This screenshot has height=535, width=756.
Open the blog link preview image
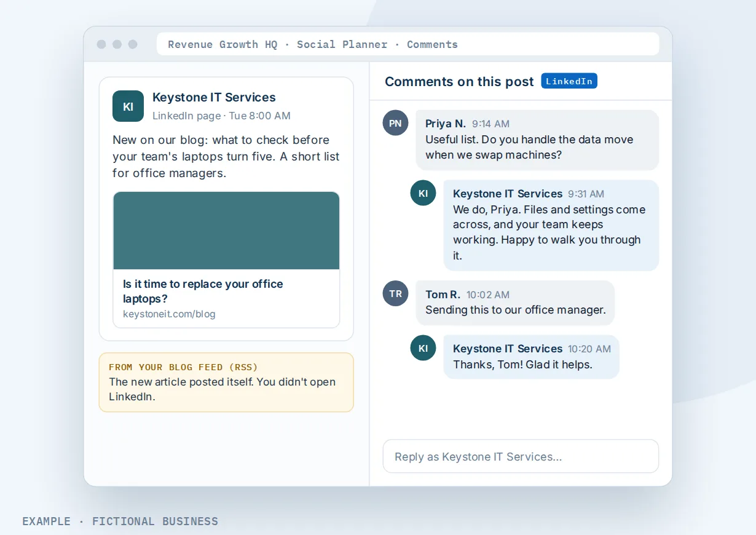(x=226, y=231)
